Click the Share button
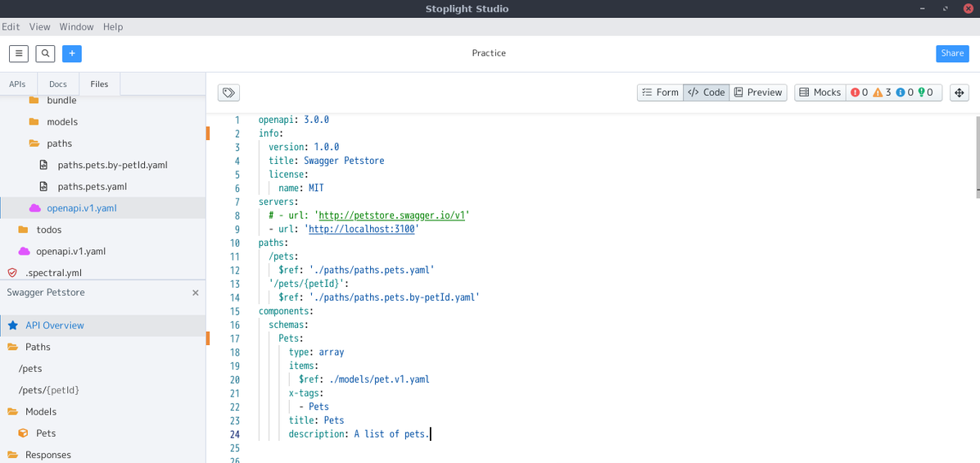Image resolution: width=980 pixels, height=463 pixels. [x=952, y=53]
